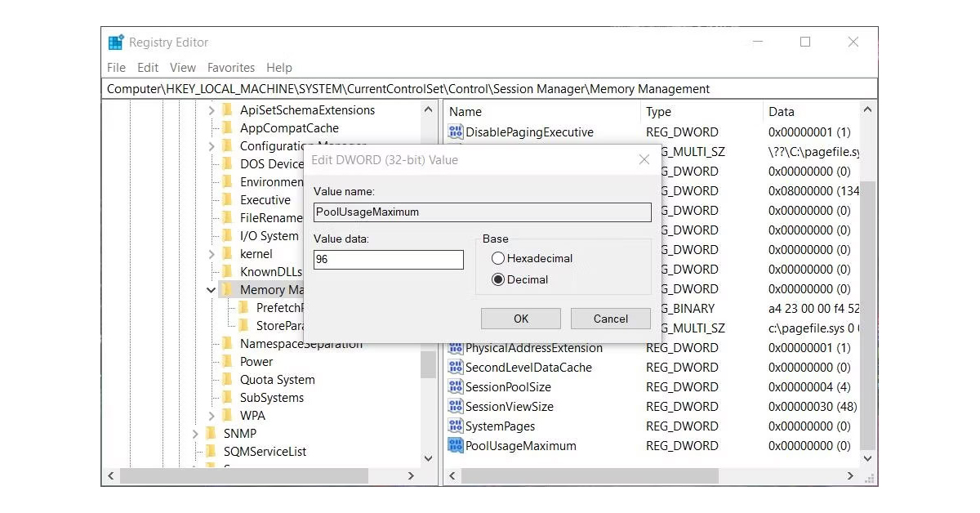Image resolution: width=980 pixels, height=513 pixels.
Task: Collapse the Memory Management tree node
Action: [211, 289]
